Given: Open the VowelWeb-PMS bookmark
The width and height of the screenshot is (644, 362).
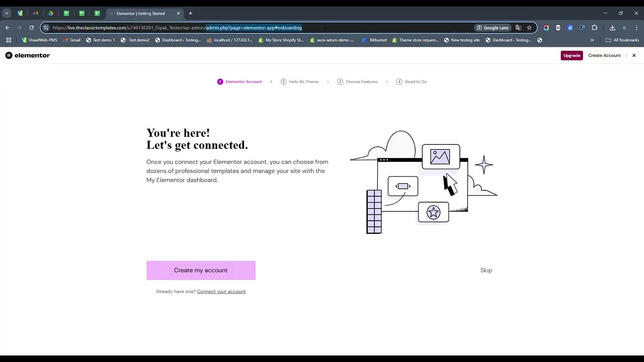Looking at the screenshot, I should pyautogui.click(x=39, y=40).
